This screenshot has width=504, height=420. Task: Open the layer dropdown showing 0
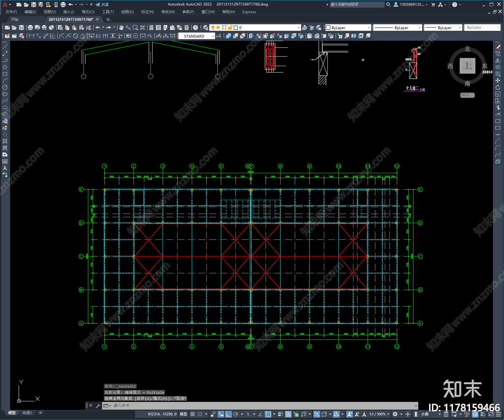(x=255, y=28)
